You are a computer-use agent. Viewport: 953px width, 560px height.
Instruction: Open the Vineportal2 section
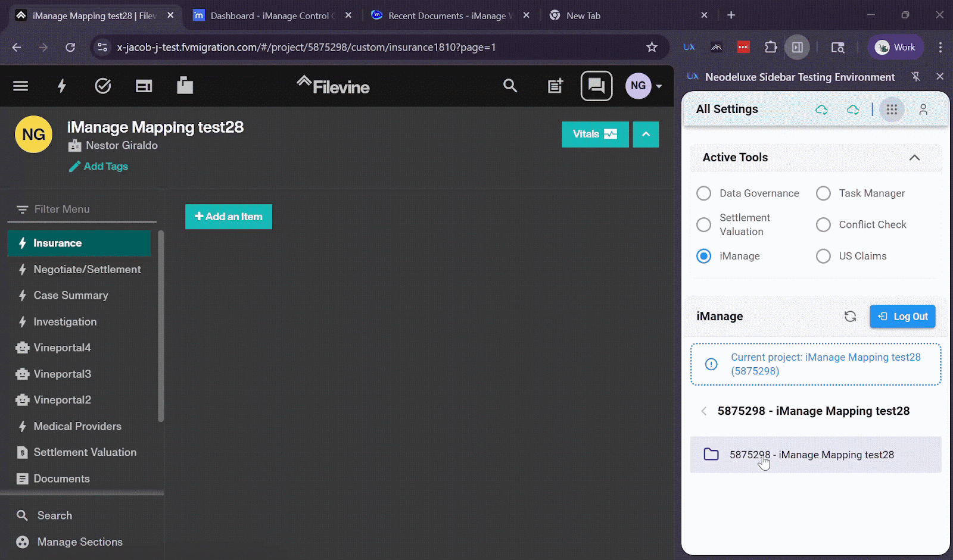pos(79,401)
